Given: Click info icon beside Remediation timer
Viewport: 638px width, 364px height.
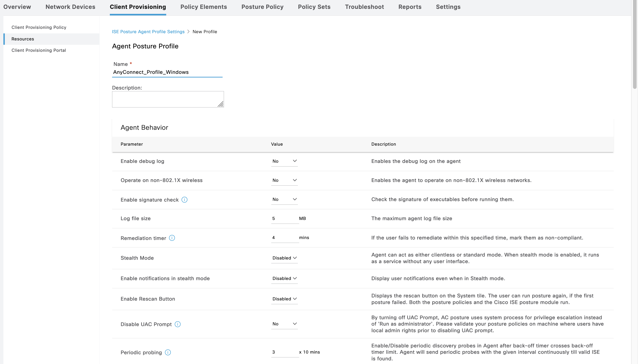Looking at the screenshot, I should click(x=172, y=238).
